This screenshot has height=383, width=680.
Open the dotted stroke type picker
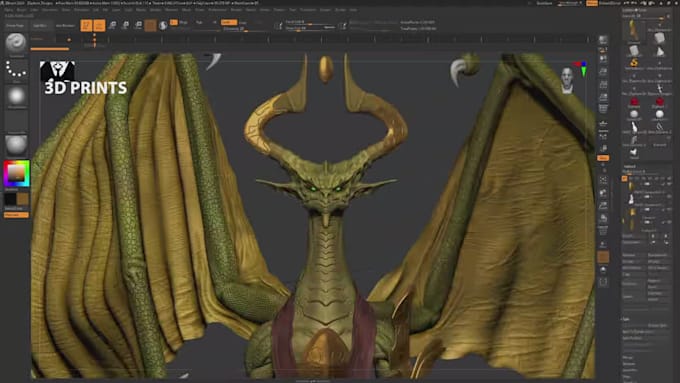16,70
